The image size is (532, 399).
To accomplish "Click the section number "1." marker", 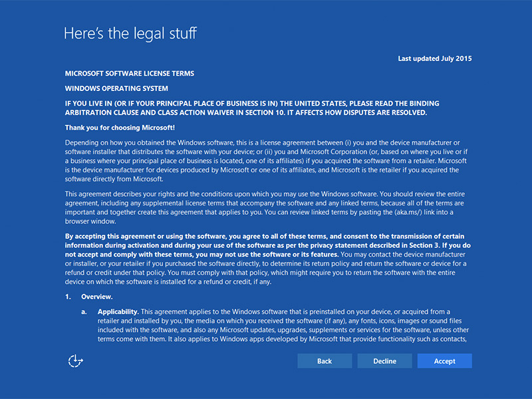I will click(68, 296).
